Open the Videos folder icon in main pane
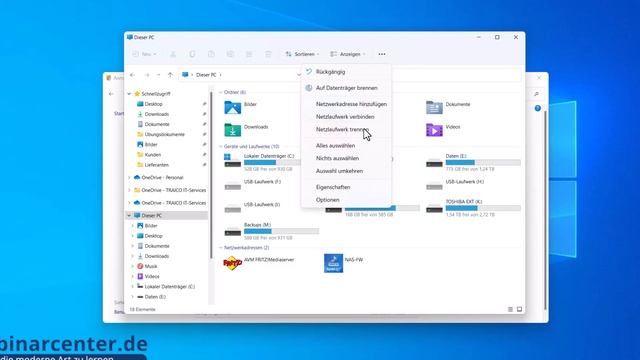 [434, 129]
